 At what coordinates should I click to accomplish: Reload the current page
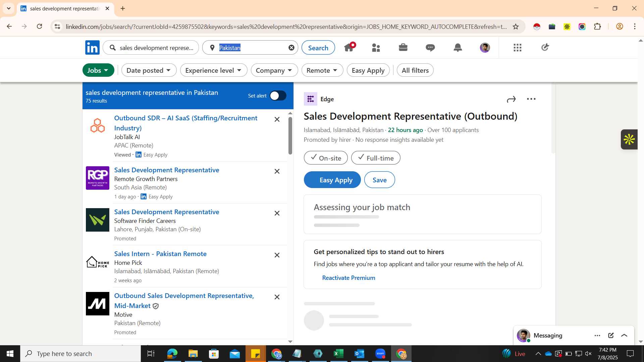click(x=40, y=26)
